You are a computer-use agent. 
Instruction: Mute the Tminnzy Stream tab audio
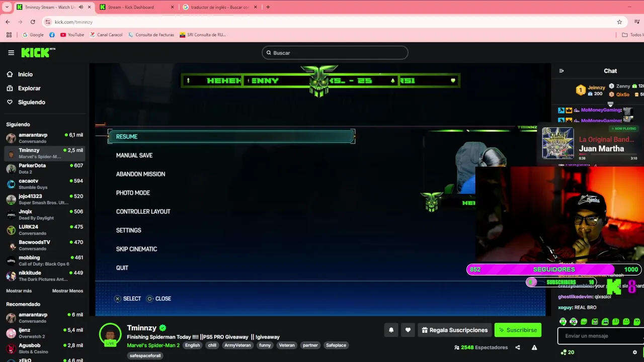point(81,7)
